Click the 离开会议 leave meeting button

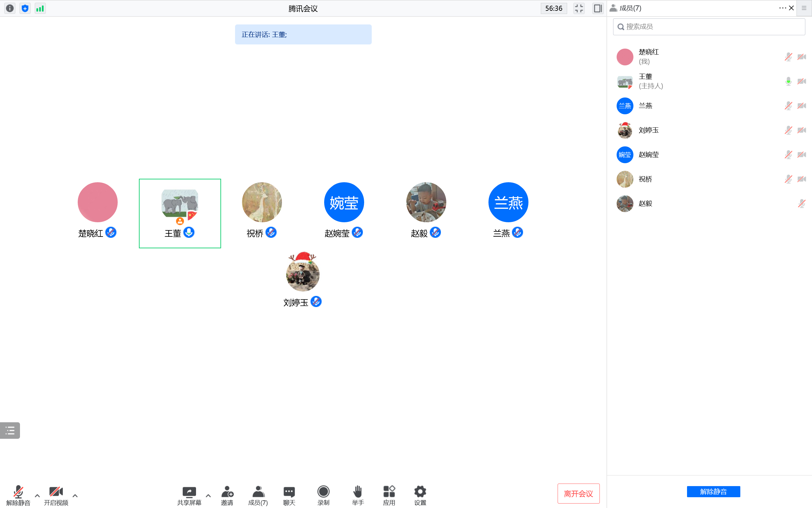click(x=579, y=493)
